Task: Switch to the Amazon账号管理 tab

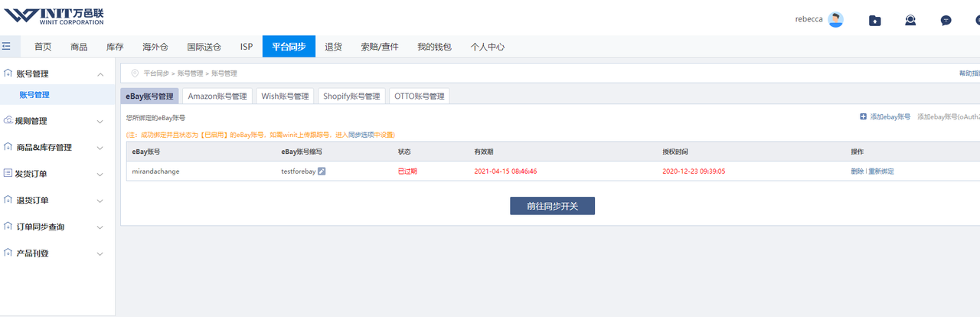Action: point(217,96)
